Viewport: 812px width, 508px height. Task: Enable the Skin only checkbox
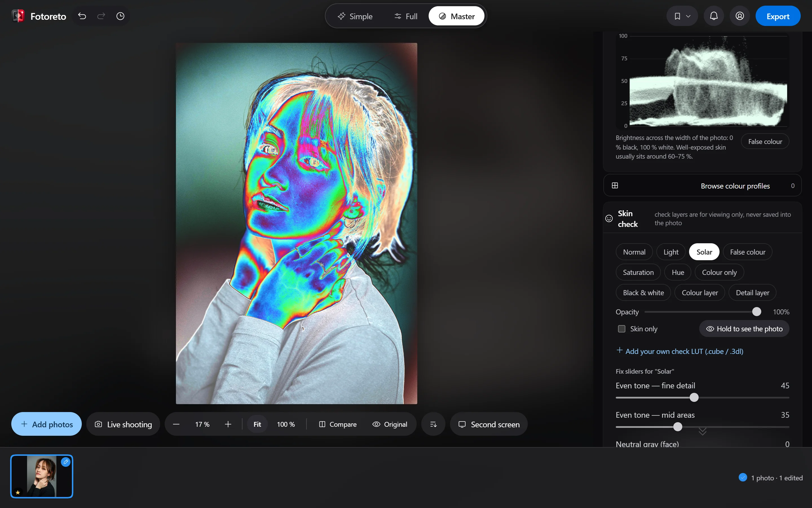[x=621, y=329]
